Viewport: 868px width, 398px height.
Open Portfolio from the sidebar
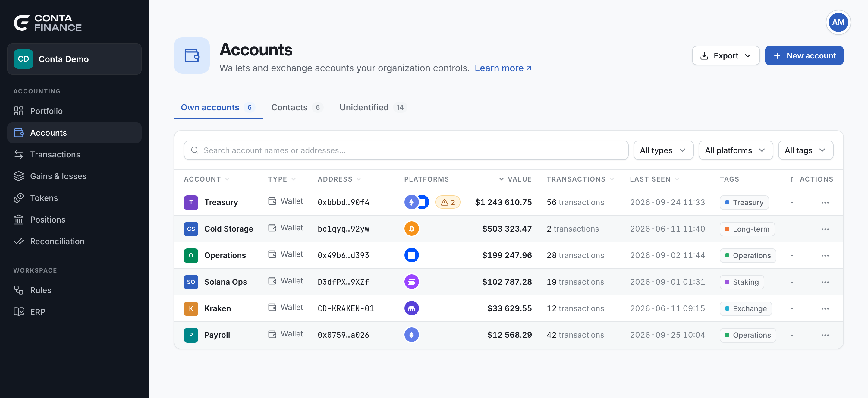(74, 111)
